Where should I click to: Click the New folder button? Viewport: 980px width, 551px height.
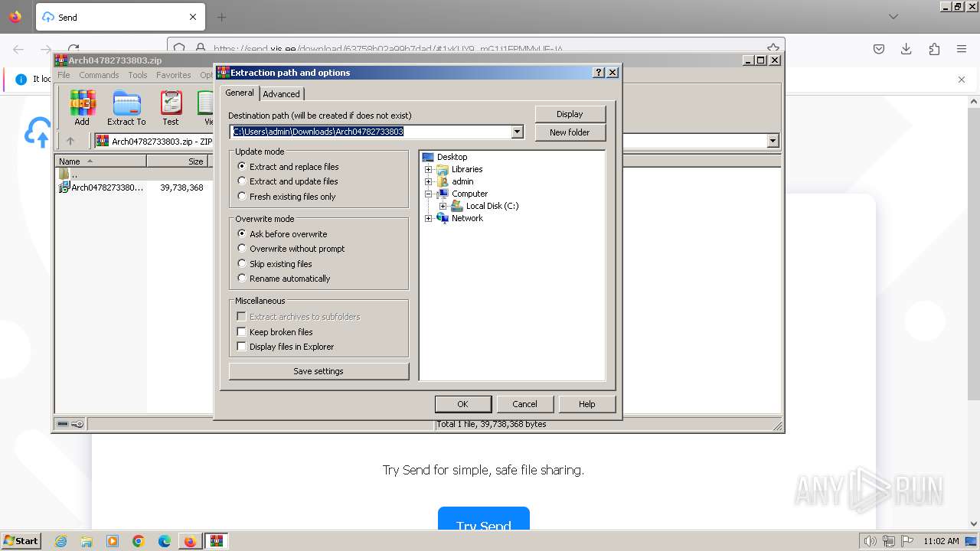tap(570, 132)
